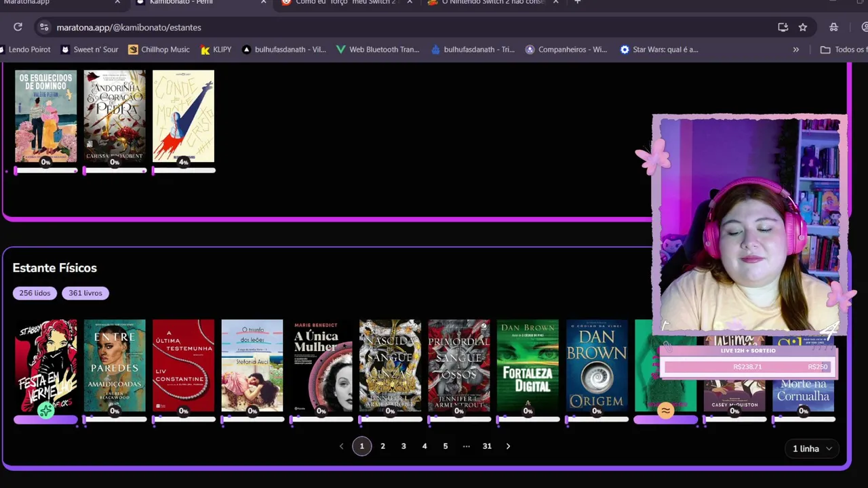Close the Kamibonato profile tab
Image resolution: width=868 pixels, height=488 pixels.
(x=264, y=2)
